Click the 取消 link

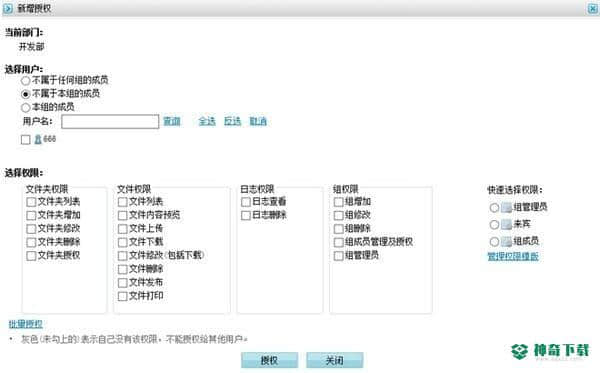point(258,121)
